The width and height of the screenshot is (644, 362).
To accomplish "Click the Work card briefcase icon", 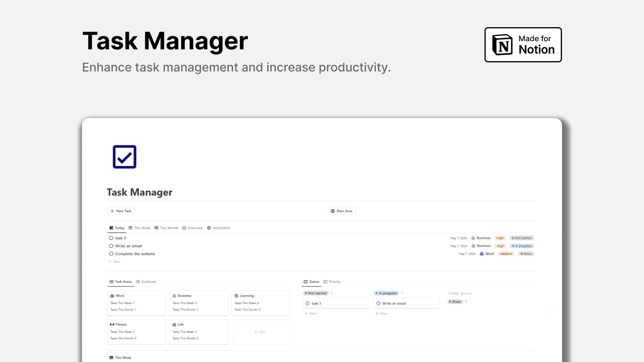I will pyautogui.click(x=112, y=296).
